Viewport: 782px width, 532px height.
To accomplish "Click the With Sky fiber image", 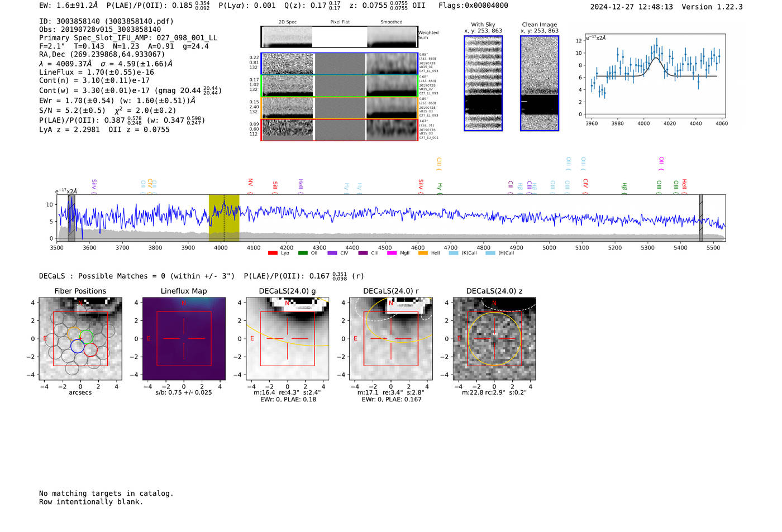I will tap(483, 83).
